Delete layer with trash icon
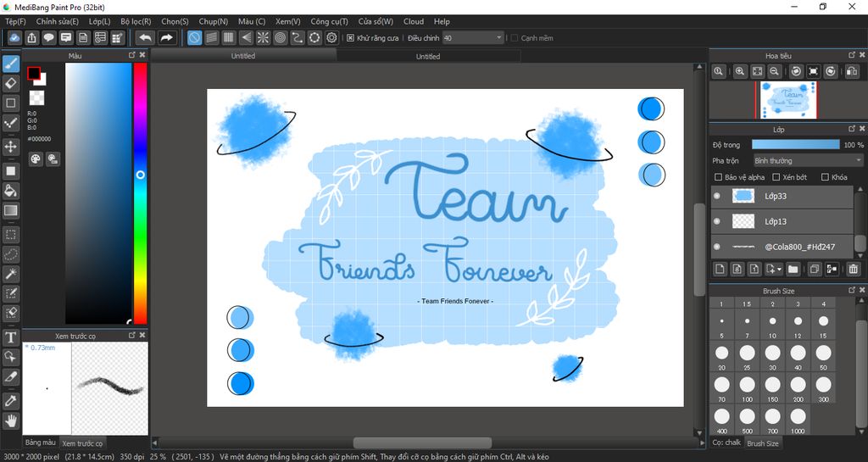Viewport: 868px width, 462px height. [x=853, y=269]
